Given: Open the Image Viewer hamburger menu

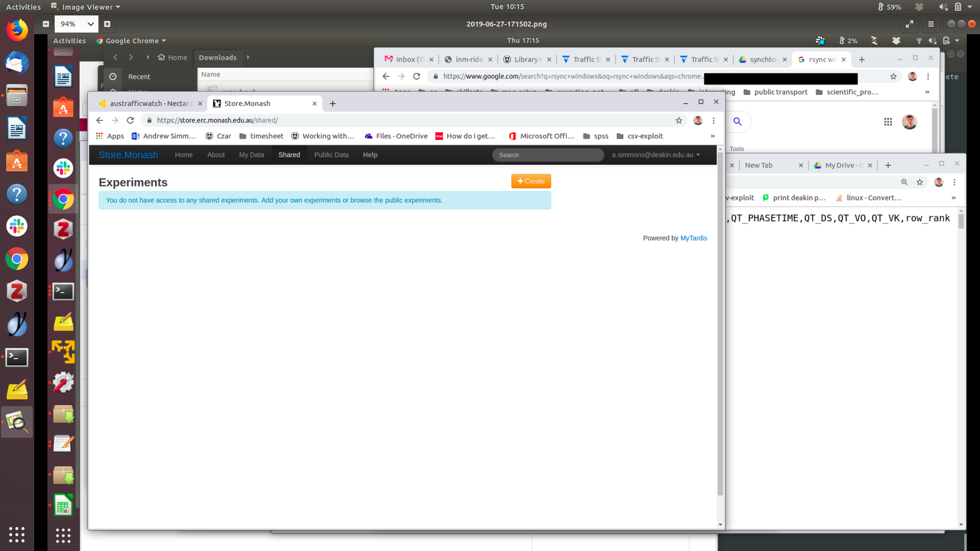Looking at the screenshot, I should (x=930, y=24).
